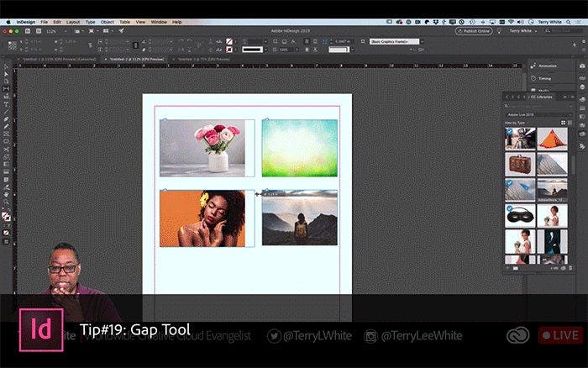Switch to the Untitled-2 document tab
This screenshot has height=368, width=588.
point(134,60)
